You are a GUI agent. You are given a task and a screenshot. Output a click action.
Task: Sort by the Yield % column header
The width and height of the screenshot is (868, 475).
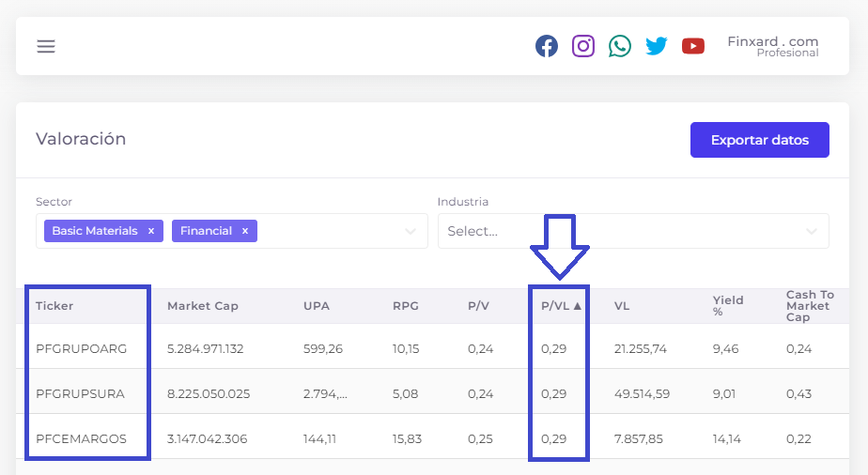coord(727,306)
